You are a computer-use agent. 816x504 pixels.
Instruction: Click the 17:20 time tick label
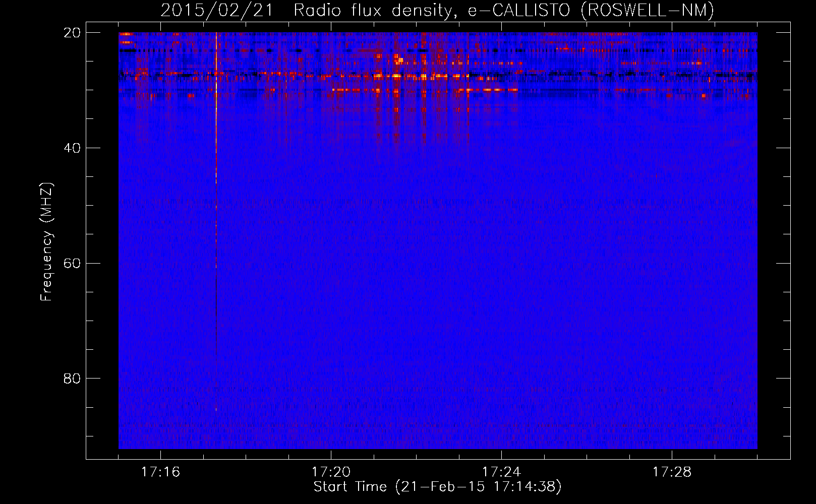click(x=331, y=472)
